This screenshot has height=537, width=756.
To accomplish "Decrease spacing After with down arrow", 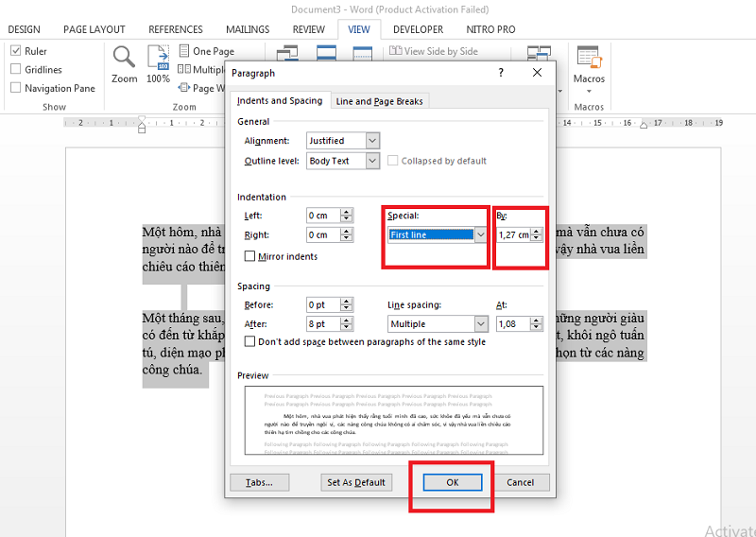I will click(x=346, y=327).
